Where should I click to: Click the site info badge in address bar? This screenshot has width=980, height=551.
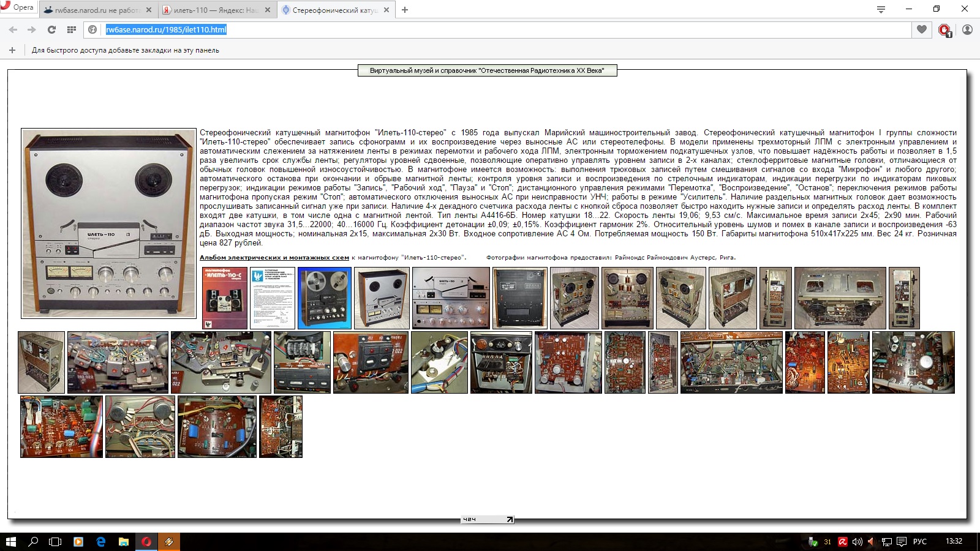tap(92, 29)
